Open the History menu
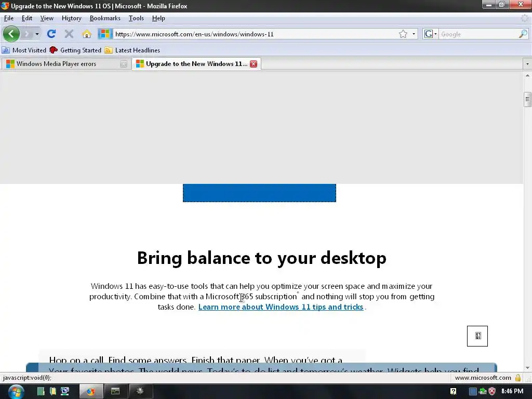Screen dimensions: 532x399 pyautogui.click(x=72, y=18)
